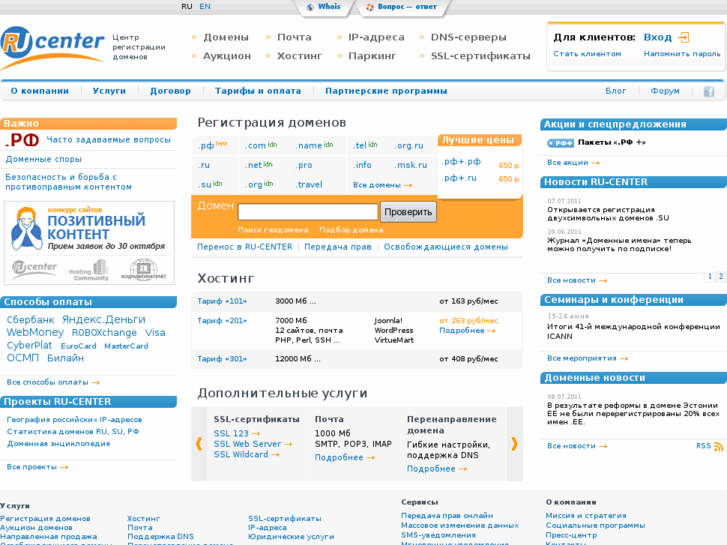This screenshot has width=727, height=545.
Task: Click the Вход login link
Action: (x=657, y=38)
